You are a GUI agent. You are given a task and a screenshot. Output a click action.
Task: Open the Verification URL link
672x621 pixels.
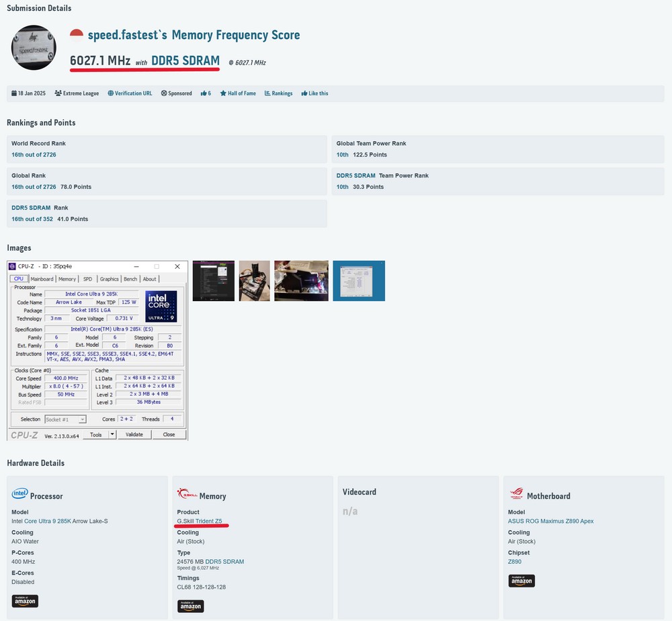point(133,93)
